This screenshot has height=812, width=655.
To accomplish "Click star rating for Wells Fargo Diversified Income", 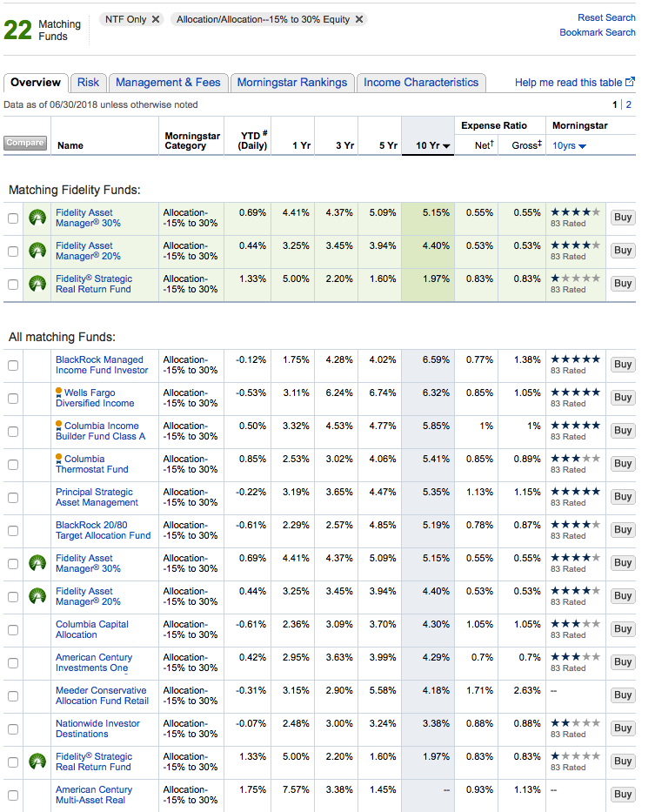I will [x=575, y=392].
